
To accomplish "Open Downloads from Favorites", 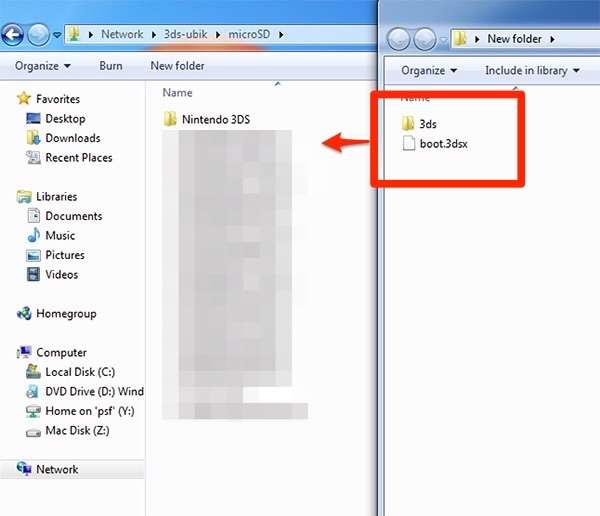I will tap(73, 138).
